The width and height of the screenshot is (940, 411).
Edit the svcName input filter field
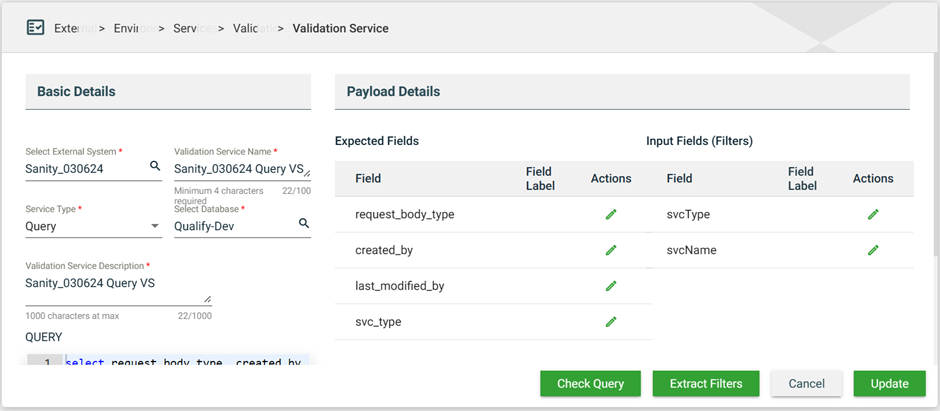[873, 250]
